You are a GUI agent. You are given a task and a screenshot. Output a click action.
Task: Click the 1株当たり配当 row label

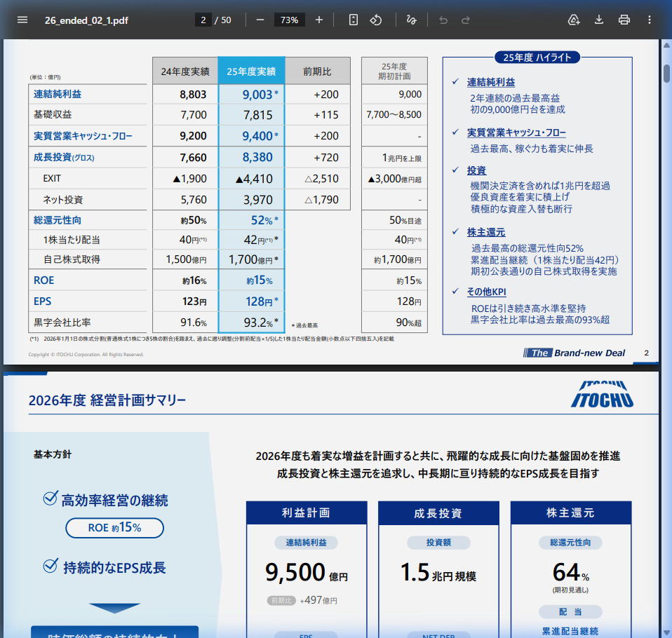[x=72, y=240]
